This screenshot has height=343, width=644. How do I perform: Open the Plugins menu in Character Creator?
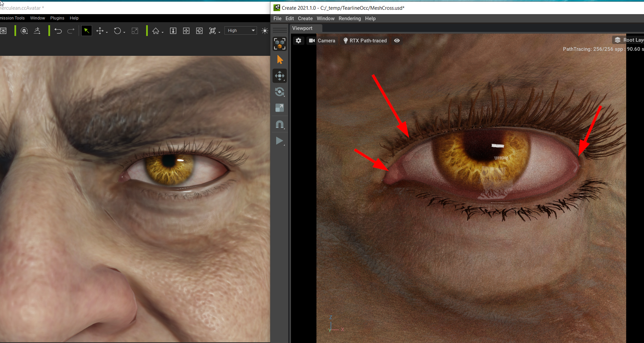click(x=57, y=18)
